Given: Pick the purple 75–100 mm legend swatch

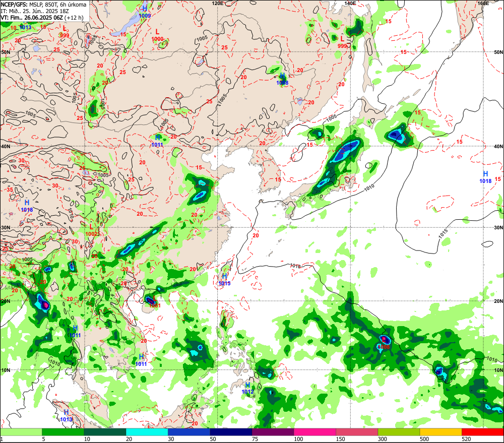Looking at the screenshot, I should coord(273,432).
